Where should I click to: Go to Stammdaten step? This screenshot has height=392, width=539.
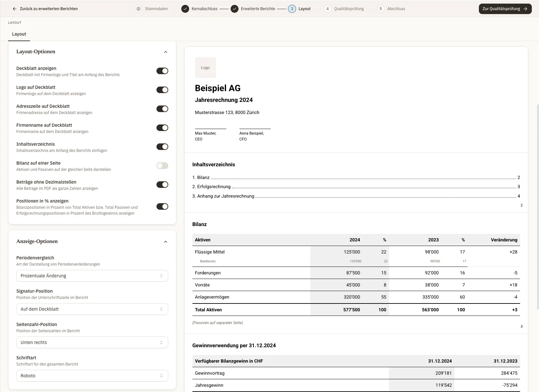pyautogui.click(x=156, y=9)
